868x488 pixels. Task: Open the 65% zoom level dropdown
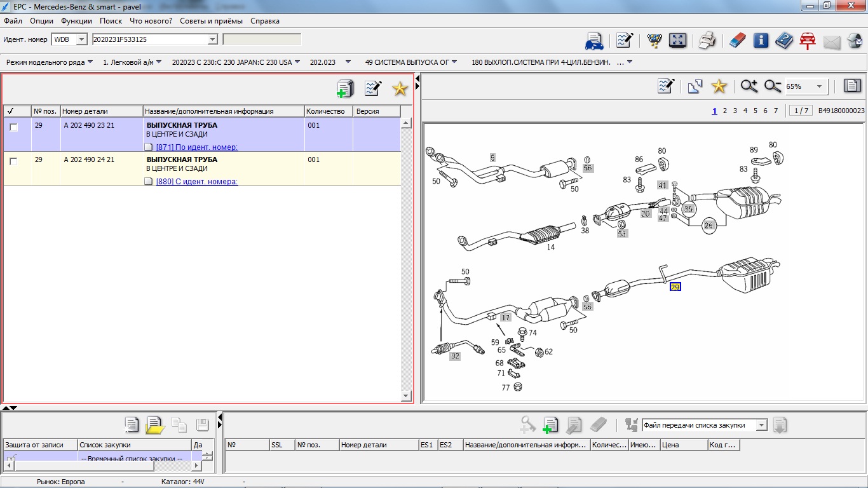[x=820, y=86]
